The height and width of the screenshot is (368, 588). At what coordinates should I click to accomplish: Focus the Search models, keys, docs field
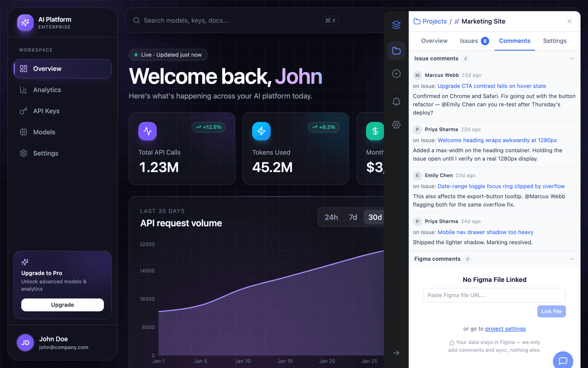tap(230, 20)
